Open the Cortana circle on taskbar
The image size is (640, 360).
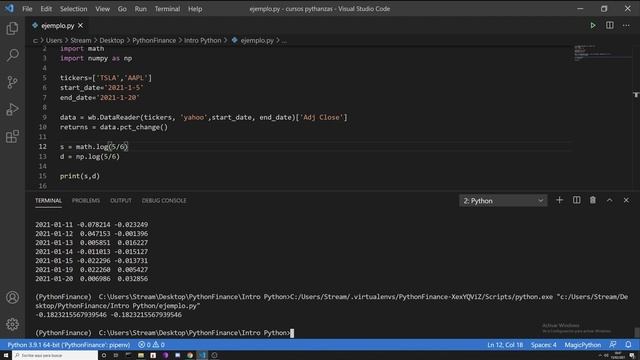tap(104, 356)
